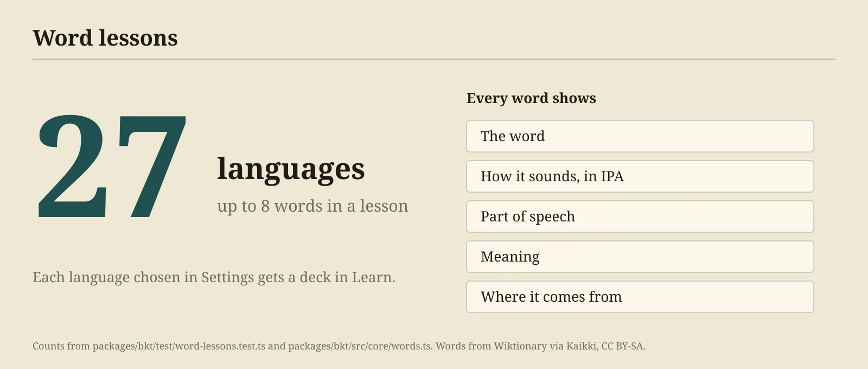Select the 'How it sounds, in IPA' box
This screenshot has width=868, height=369.
(640, 176)
